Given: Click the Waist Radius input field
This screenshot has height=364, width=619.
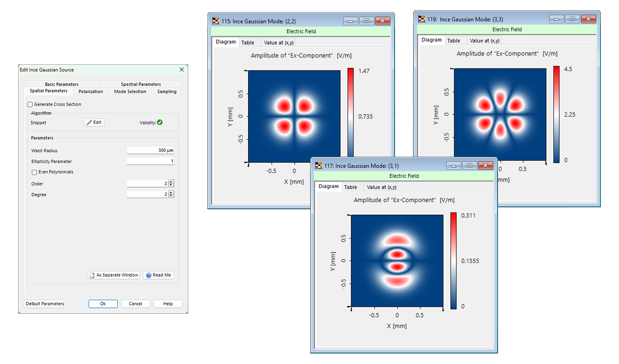Looking at the screenshot, I should 150,150.
